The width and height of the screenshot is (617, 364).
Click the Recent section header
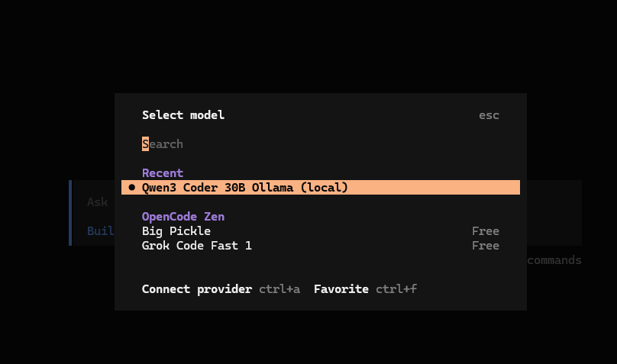click(x=163, y=173)
